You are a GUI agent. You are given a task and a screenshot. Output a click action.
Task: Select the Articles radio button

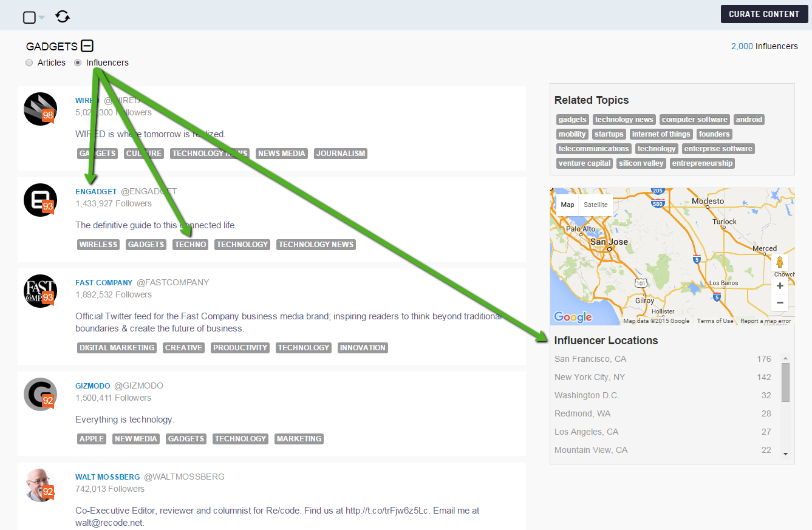[x=29, y=63]
